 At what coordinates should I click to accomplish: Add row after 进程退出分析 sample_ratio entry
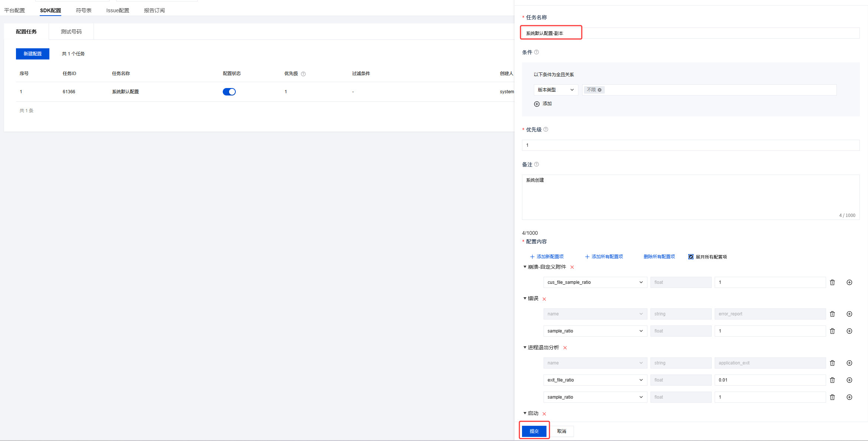(849, 397)
